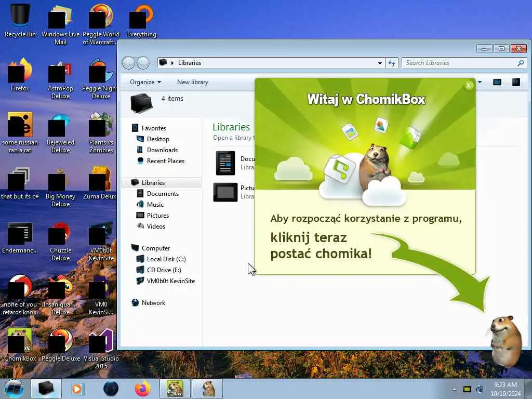Open Insaniquarium Deluxe desktop icon
The height and width of the screenshot is (399, 532).
click(60, 295)
